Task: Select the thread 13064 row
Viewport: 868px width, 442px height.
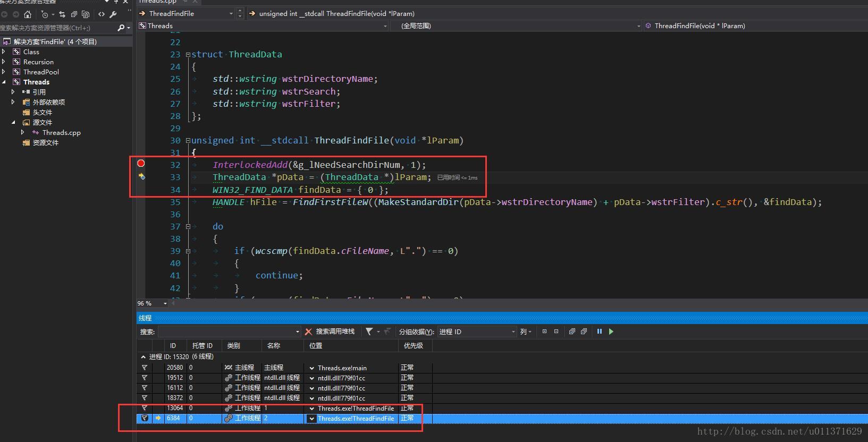Action: click(285, 408)
